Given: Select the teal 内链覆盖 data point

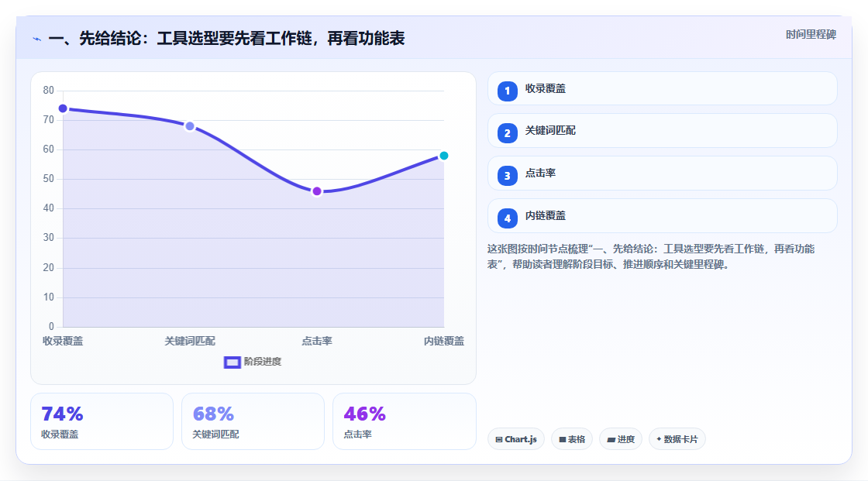Looking at the screenshot, I should click(x=444, y=156).
